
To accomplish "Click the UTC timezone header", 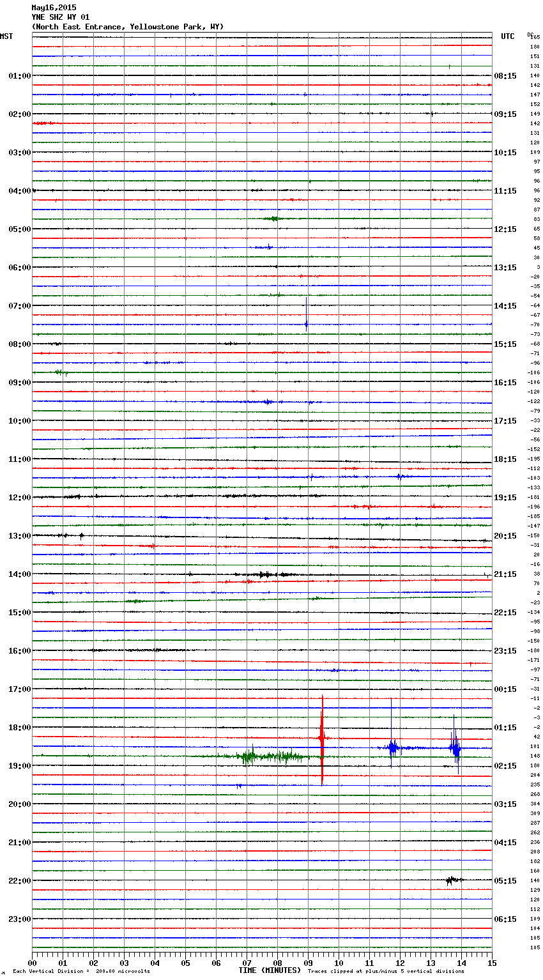I will [508, 36].
